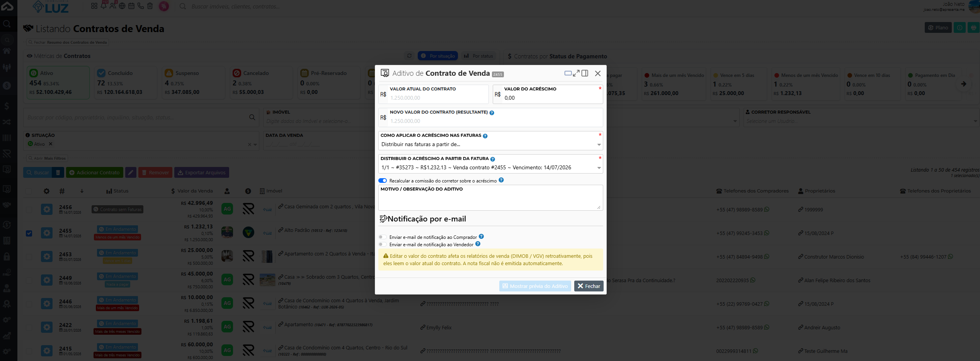Screen dimensions: 980x361
Task: Click Mostrar prévia do Aditivo button
Action: [535, 286]
